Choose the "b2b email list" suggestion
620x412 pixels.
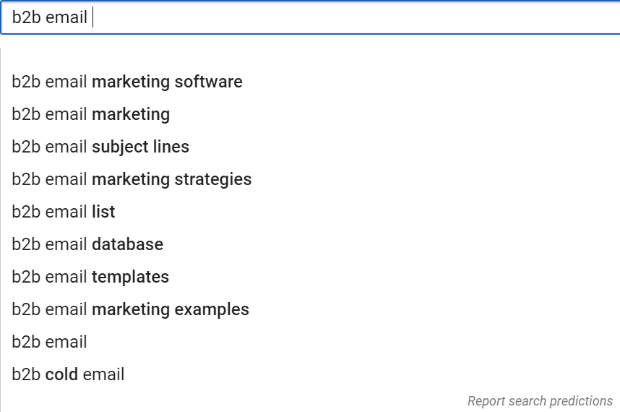pos(64,212)
